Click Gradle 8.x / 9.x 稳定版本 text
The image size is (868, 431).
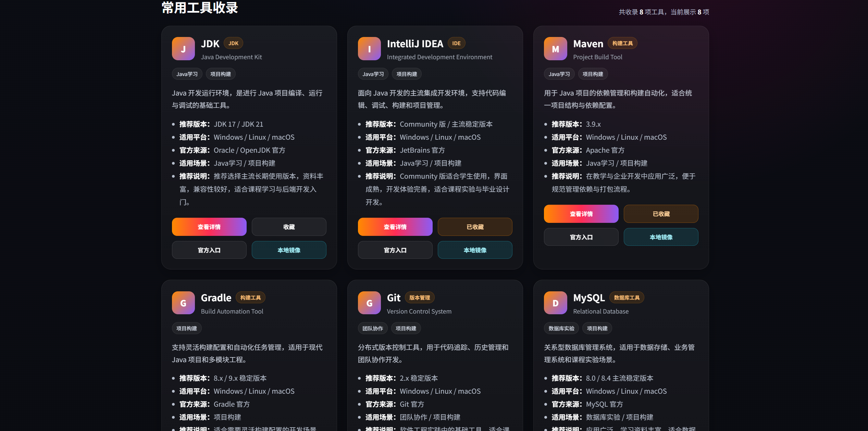tap(240, 378)
